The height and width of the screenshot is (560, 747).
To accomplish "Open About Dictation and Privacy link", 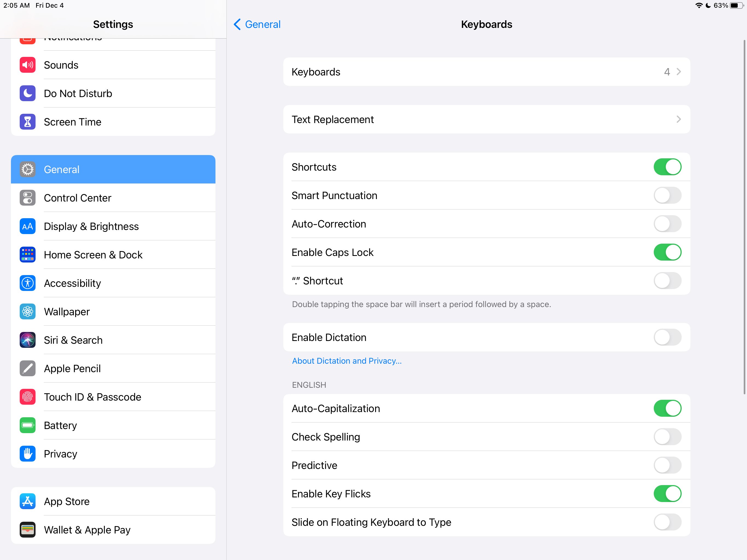I will (x=346, y=361).
